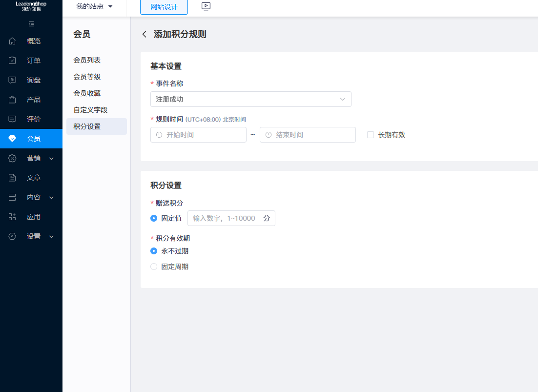Go to 会员列表 member list

[87, 60]
